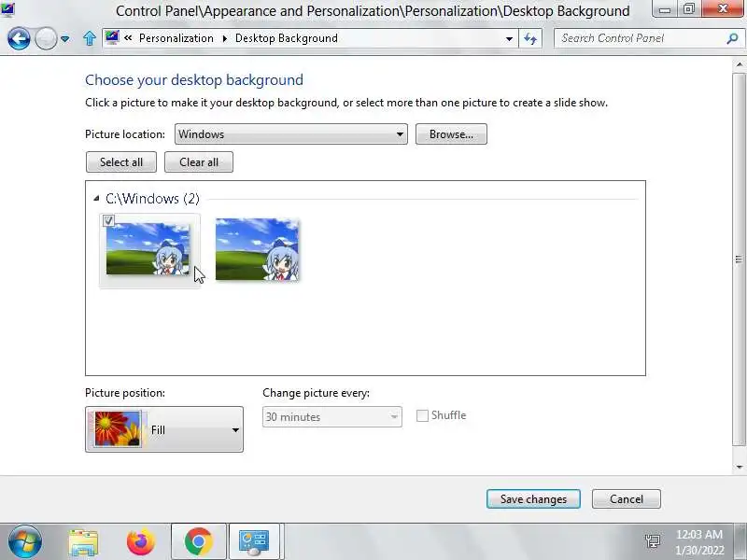Click Save changes
This screenshot has height=560, width=747.
(533, 499)
